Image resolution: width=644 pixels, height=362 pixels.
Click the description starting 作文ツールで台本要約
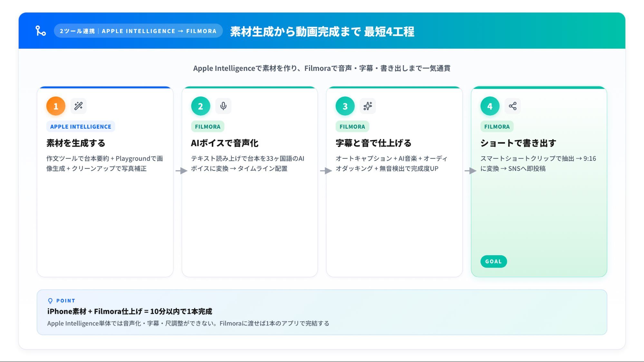pyautogui.click(x=105, y=163)
